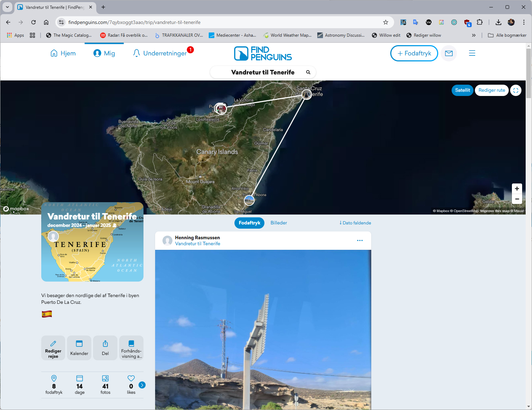The height and width of the screenshot is (410, 532).
Task: Zoom out on the map
Action: (517, 199)
